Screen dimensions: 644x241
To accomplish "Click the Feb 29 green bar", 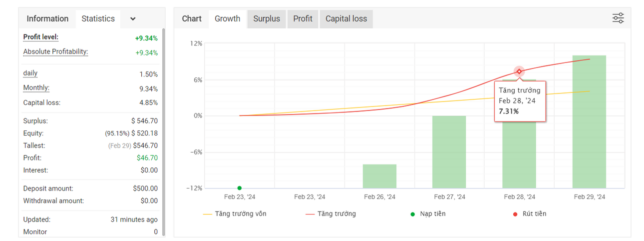I will coord(589,121).
